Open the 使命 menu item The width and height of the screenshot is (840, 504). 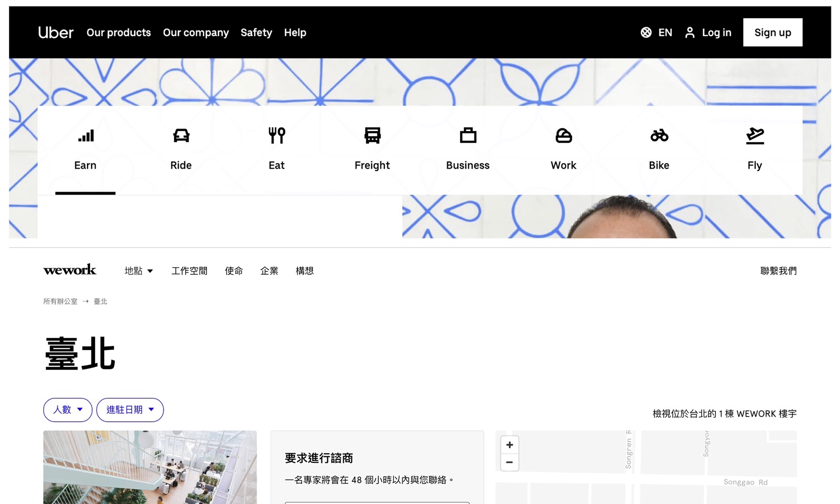[x=234, y=271]
